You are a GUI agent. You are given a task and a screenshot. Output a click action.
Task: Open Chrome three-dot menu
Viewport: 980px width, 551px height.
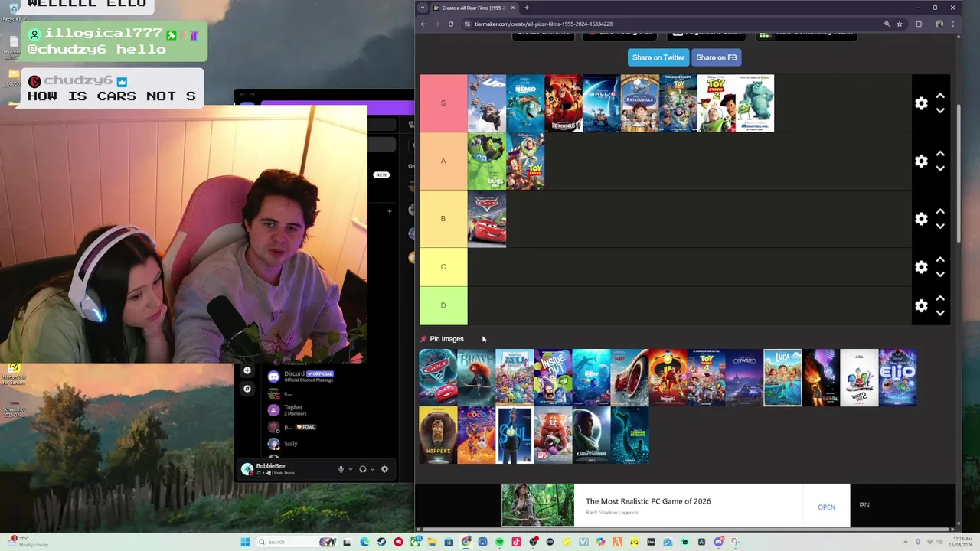click(x=953, y=24)
